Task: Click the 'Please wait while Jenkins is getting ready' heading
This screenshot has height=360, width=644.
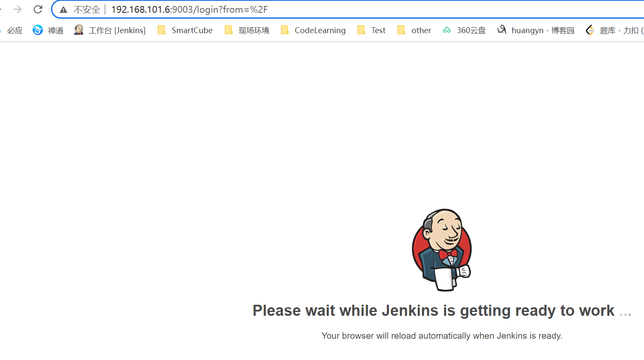Action: (442, 311)
